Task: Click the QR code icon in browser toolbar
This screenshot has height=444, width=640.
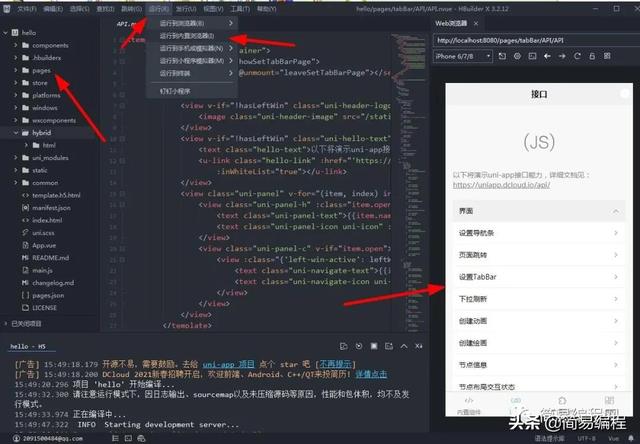Action: [607, 56]
